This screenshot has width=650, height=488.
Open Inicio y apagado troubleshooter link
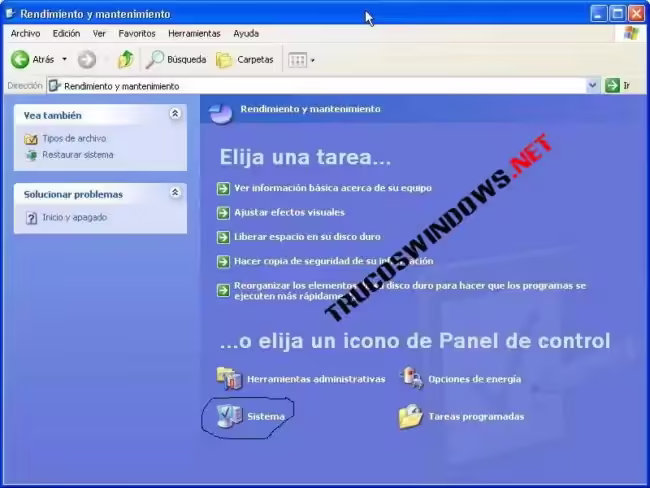(75, 217)
